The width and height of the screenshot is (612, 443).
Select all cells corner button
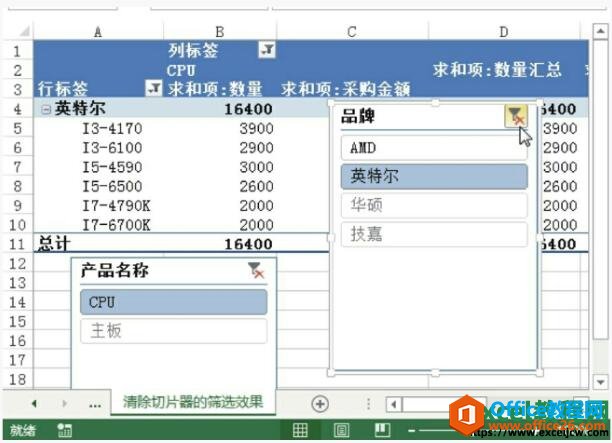(x=24, y=32)
